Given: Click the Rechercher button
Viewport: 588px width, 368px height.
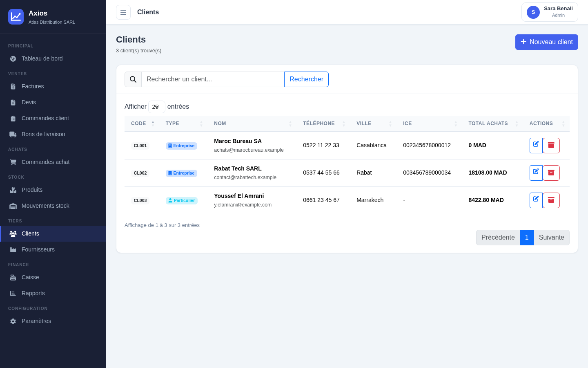Looking at the screenshot, I should click(x=306, y=79).
